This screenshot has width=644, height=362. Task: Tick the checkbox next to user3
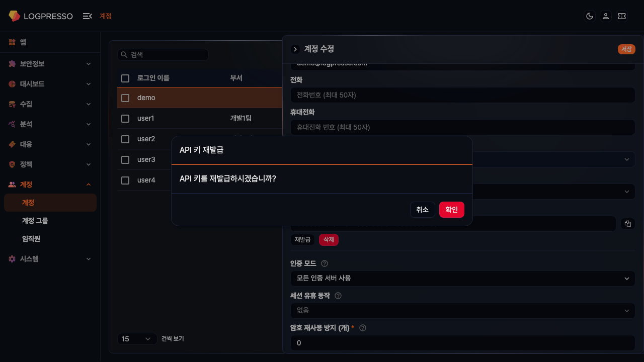tap(125, 159)
